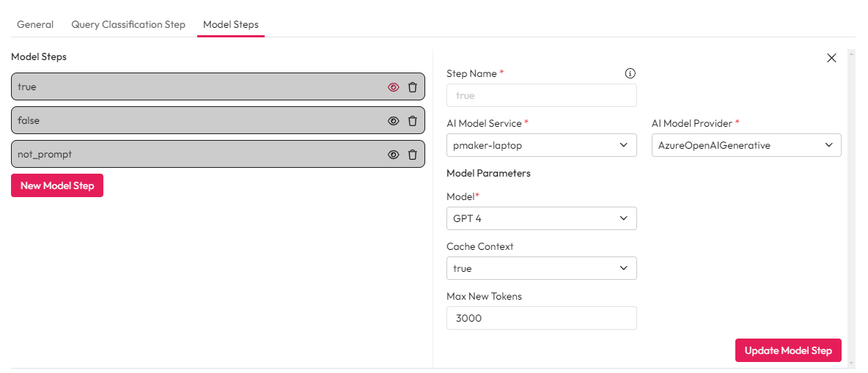Focus the Max New Tokens field
Image resolution: width=868 pixels, height=373 pixels.
[x=541, y=318]
